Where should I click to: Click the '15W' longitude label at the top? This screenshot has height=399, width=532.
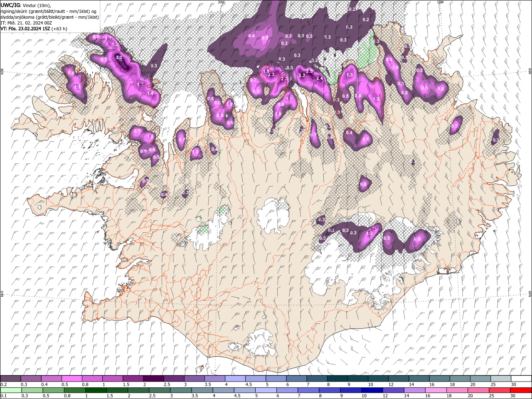coord(440,2)
